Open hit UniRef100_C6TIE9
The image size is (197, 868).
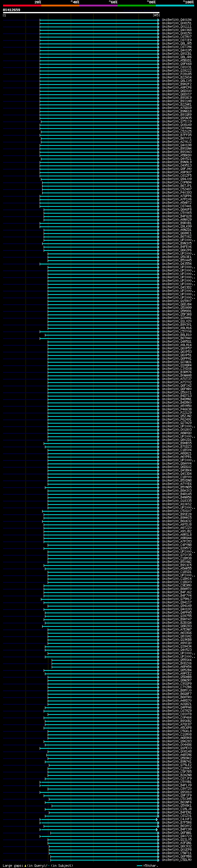coord(176,40)
